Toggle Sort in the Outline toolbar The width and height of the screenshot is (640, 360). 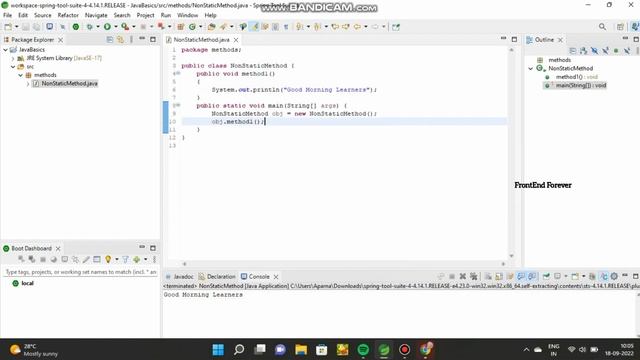point(584,51)
